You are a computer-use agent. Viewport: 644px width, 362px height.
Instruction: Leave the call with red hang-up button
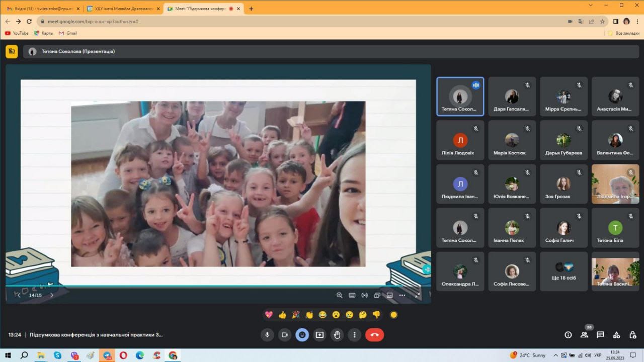[x=374, y=335]
